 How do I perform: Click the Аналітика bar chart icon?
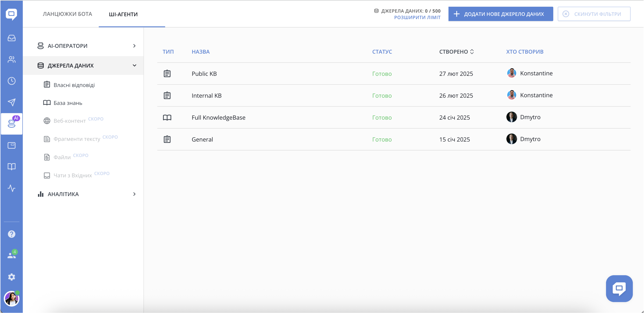(x=40, y=194)
